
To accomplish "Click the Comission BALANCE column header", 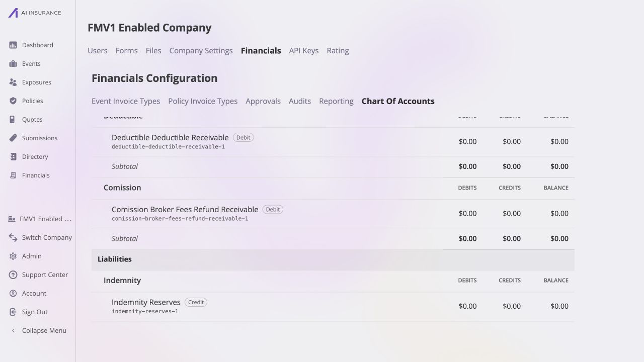I will tap(556, 188).
